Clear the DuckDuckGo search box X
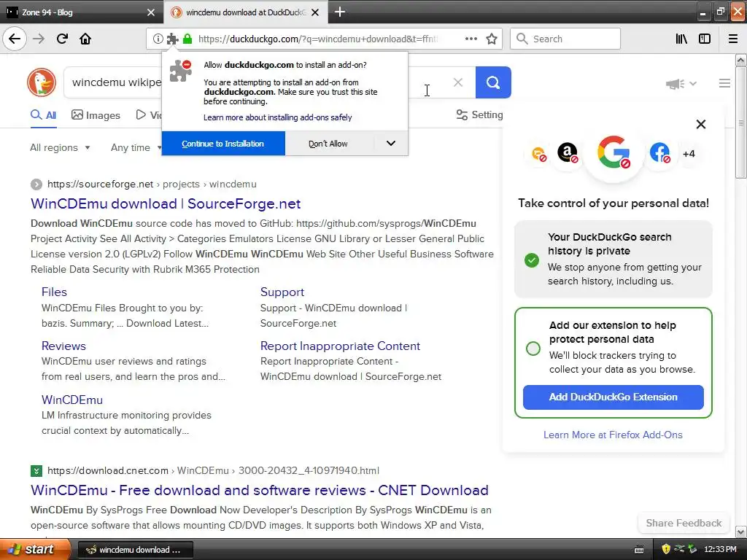 coord(458,82)
